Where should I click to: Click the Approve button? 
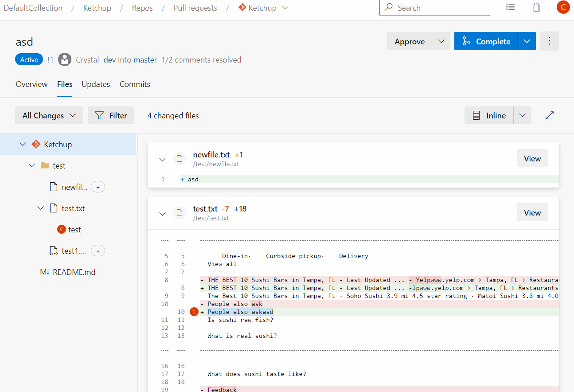pos(409,41)
